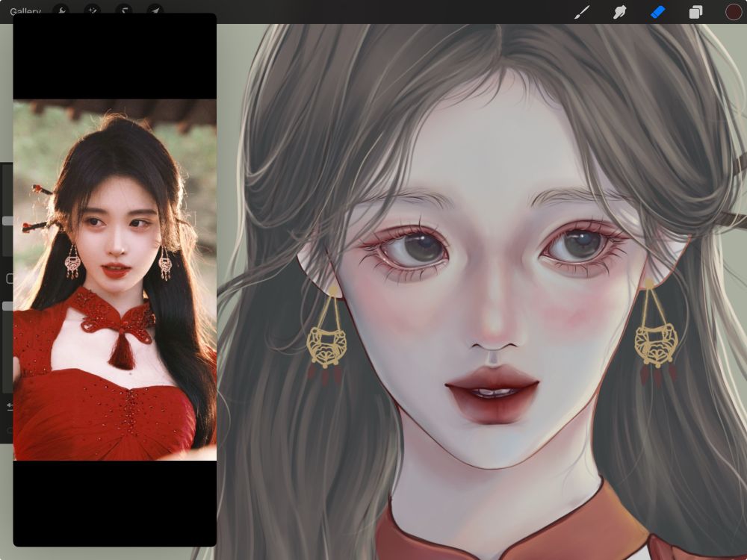Select the blue Eraser tool
Image resolution: width=747 pixels, height=560 pixels.
point(657,12)
